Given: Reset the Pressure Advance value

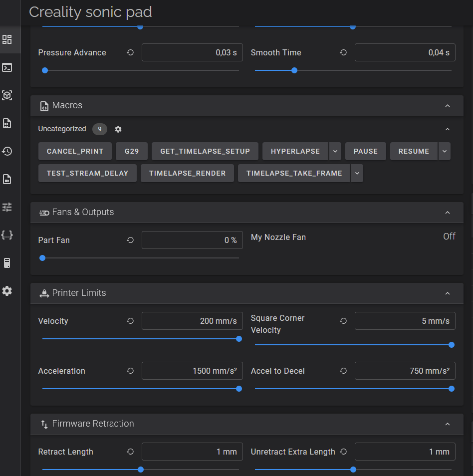Looking at the screenshot, I should [130, 52].
